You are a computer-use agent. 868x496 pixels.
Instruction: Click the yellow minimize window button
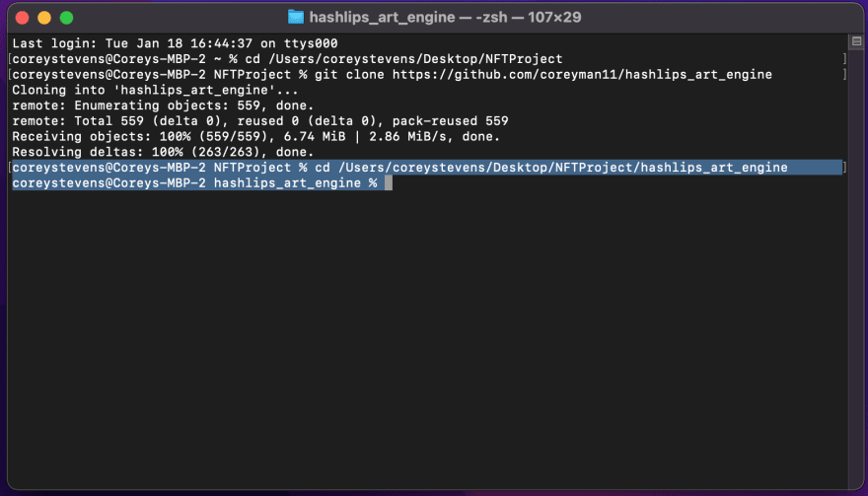point(44,18)
